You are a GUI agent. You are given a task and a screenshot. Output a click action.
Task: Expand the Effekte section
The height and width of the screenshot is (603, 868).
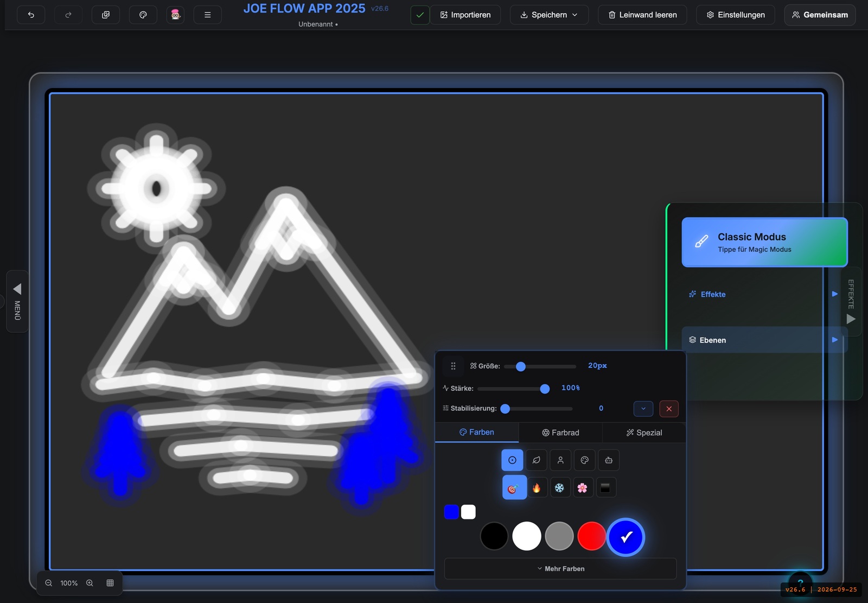tap(764, 294)
